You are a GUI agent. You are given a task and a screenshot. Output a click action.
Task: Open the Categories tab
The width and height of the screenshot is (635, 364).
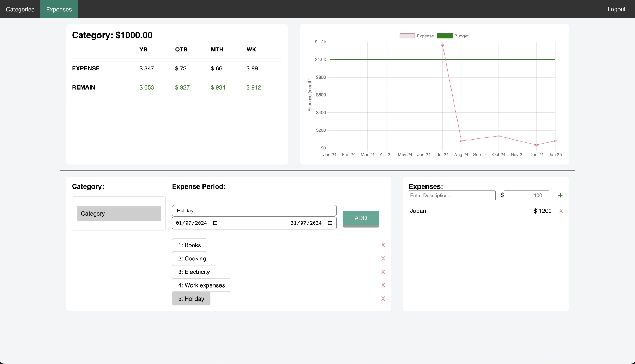click(x=20, y=9)
